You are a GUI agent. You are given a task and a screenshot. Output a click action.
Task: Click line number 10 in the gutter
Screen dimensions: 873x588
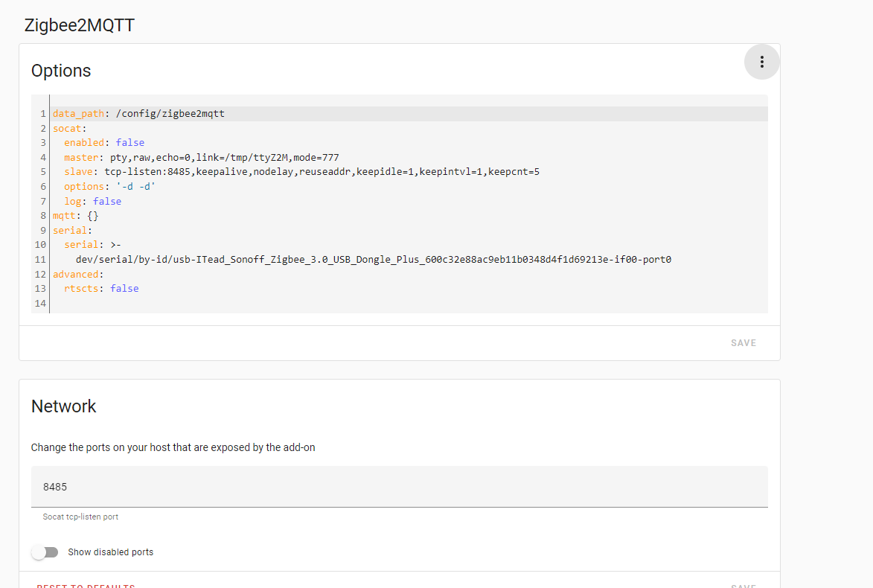tap(40, 245)
